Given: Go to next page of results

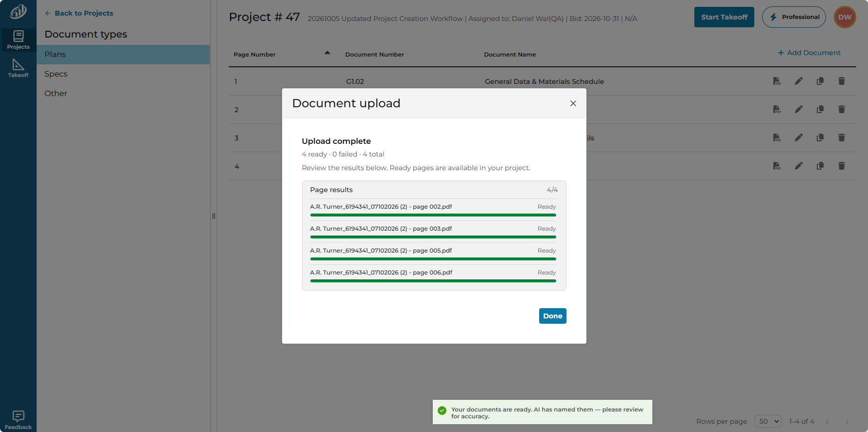Looking at the screenshot, I should (x=847, y=421).
